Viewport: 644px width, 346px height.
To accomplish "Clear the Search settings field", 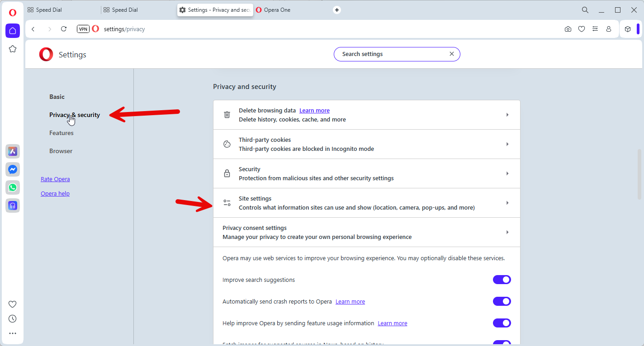I will (451, 54).
